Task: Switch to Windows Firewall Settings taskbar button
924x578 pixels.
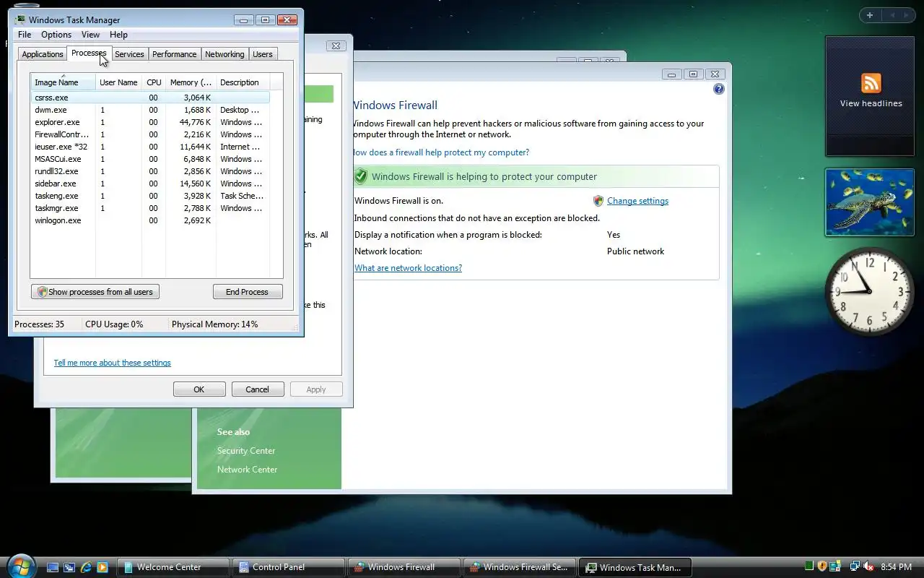Action: point(519,567)
